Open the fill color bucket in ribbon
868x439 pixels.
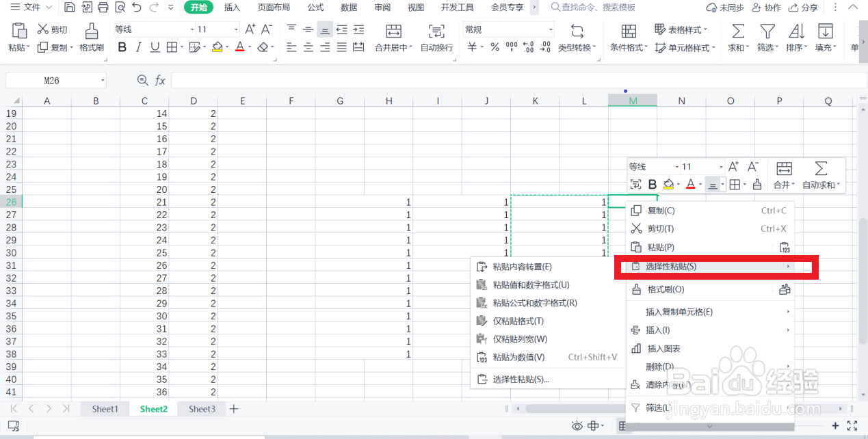click(x=218, y=47)
